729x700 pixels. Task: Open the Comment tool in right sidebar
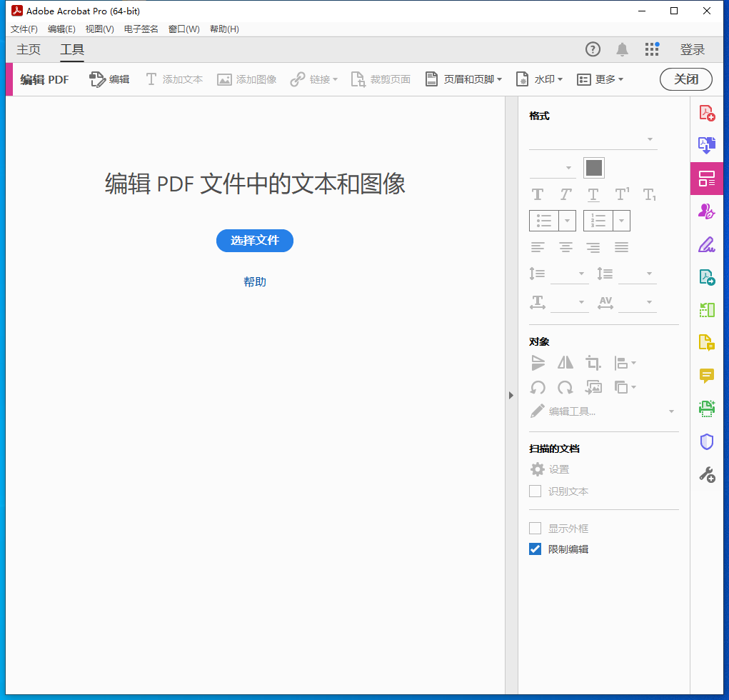(x=707, y=376)
